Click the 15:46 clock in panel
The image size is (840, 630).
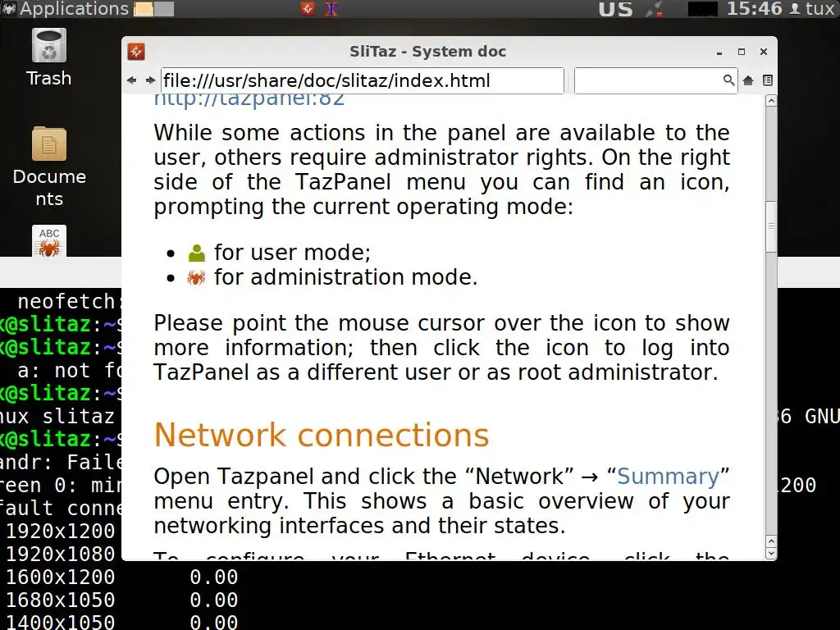[x=755, y=8]
